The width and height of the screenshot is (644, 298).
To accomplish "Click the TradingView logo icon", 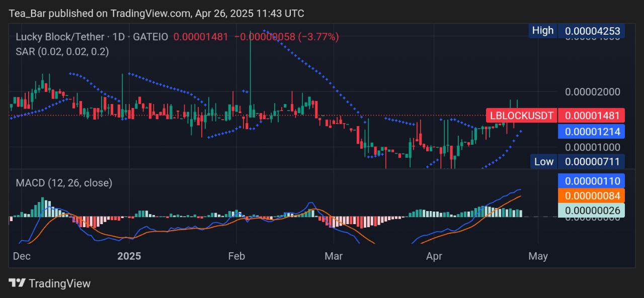I will click(17, 283).
